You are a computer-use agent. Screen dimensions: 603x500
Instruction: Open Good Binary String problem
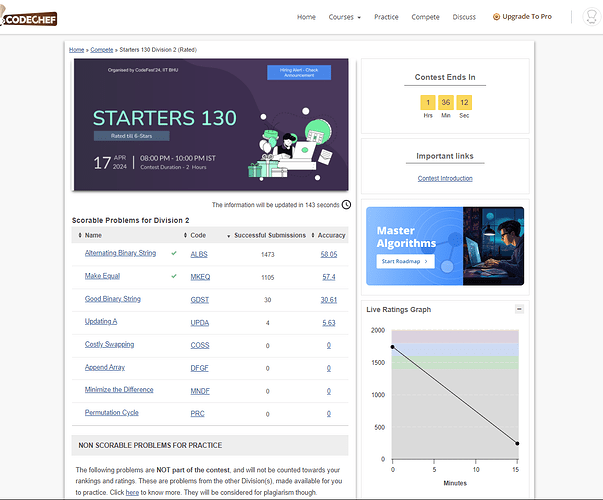click(x=113, y=299)
